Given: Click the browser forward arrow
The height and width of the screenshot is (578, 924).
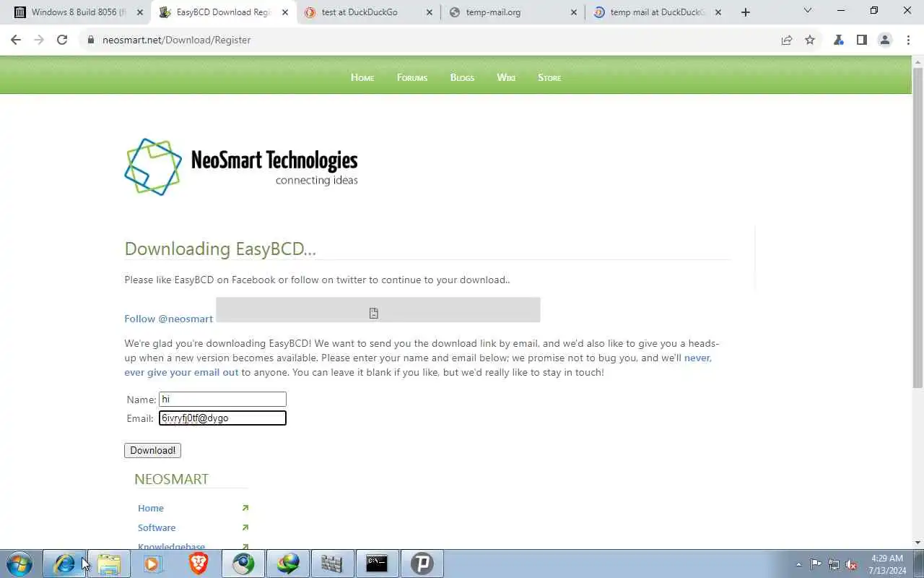Looking at the screenshot, I should click(39, 40).
